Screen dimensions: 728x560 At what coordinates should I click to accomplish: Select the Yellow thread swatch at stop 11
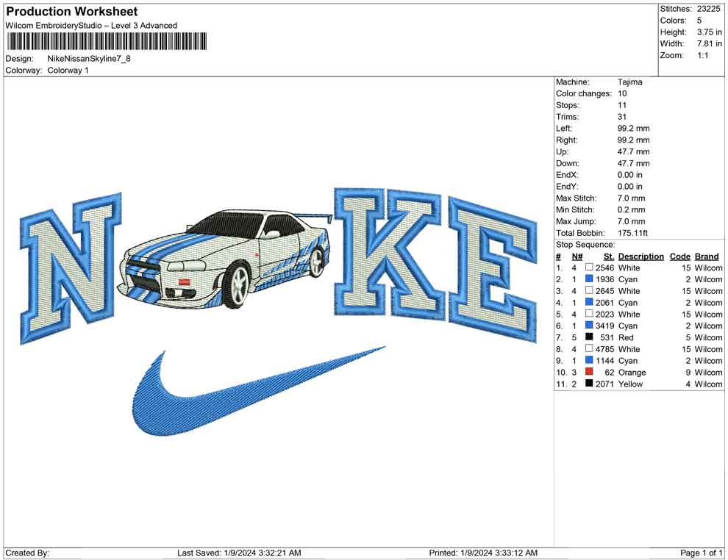[590, 384]
